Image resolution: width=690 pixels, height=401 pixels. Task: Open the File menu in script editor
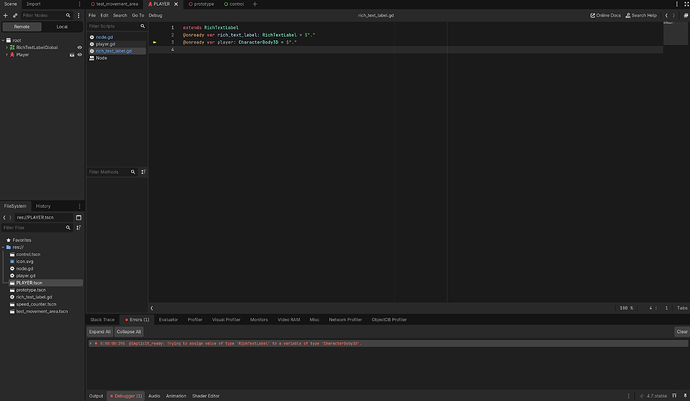tap(92, 15)
